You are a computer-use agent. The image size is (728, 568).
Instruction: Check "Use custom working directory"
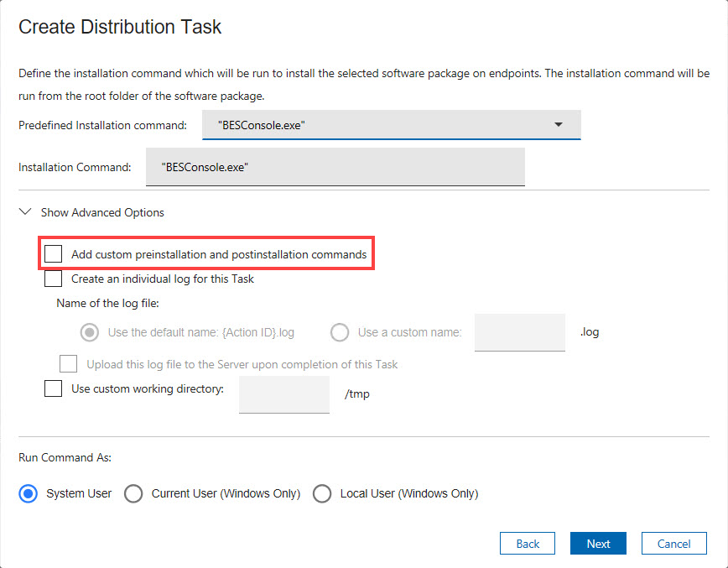click(x=53, y=388)
